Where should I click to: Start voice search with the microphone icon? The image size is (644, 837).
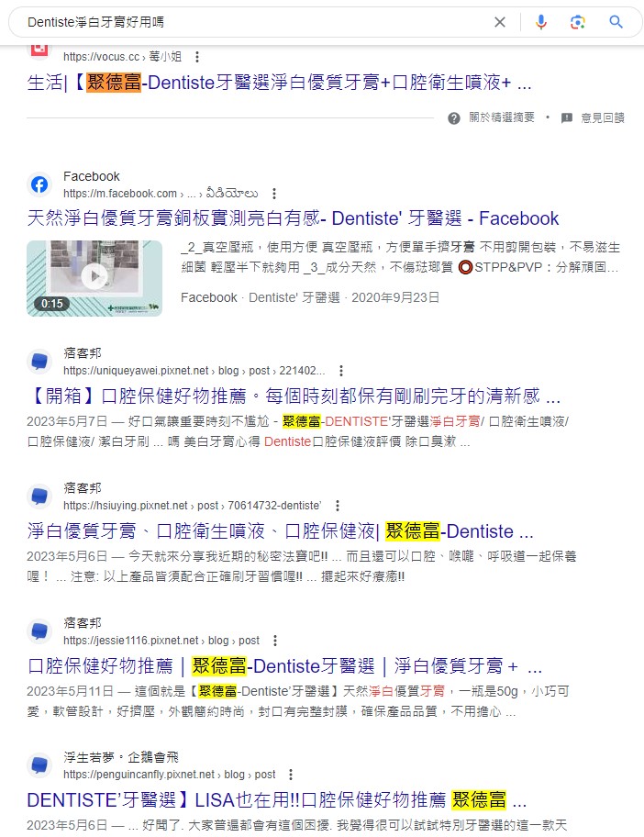click(541, 22)
